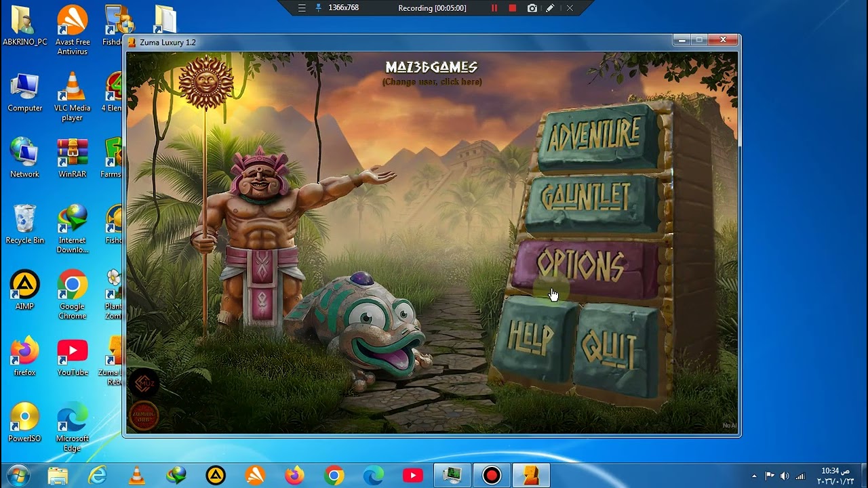Screen dimensions: 868x488
Task: Open the recording toolbar's hamburger menu
Action: (x=302, y=8)
